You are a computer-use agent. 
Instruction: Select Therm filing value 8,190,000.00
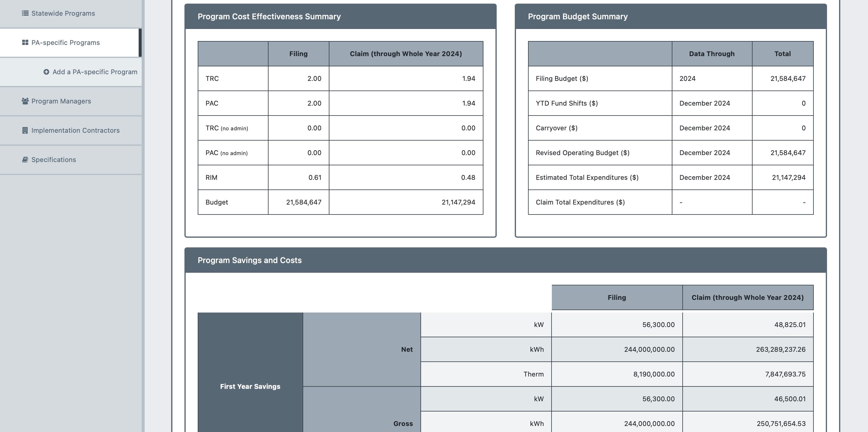(x=654, y=374)
